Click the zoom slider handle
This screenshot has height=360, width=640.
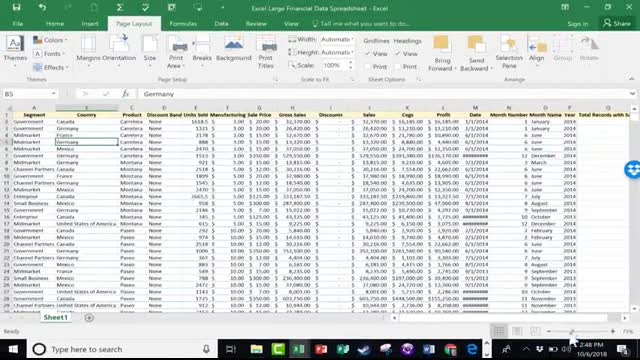point(572,331)
